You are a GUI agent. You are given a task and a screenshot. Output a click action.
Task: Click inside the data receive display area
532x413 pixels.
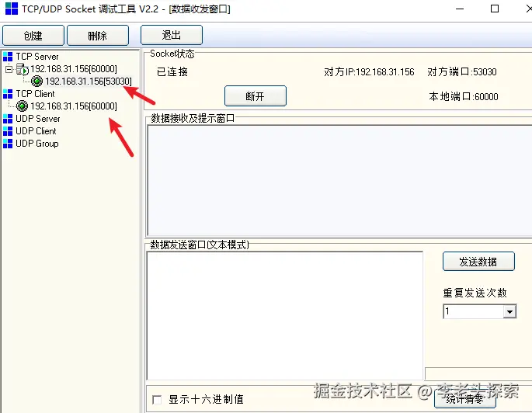coord(339,180)
